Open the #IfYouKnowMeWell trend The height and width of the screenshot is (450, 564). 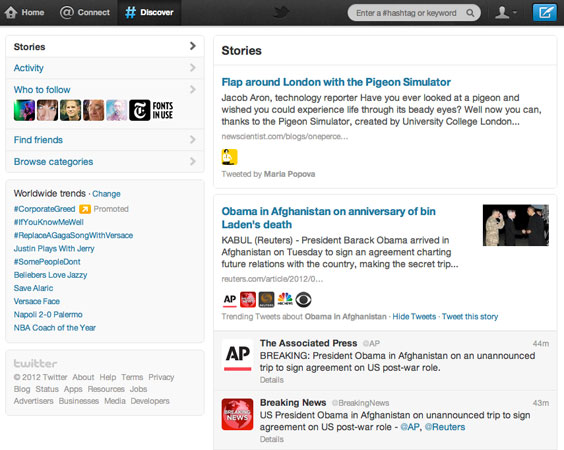pos(49,222)
